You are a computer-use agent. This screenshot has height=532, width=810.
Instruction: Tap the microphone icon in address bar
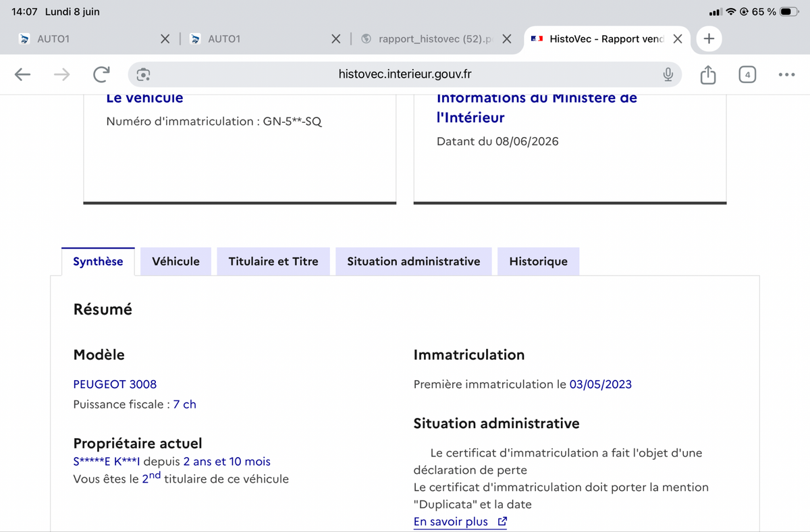[668, 74]
